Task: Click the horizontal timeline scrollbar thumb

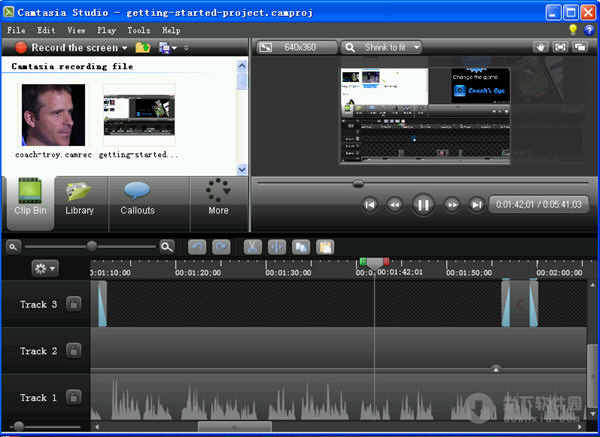Action: point(235,427)
